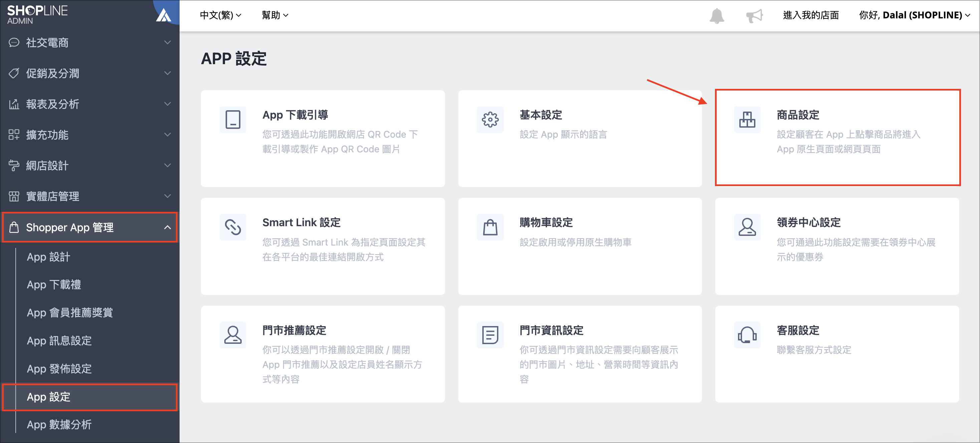
Task: Click the Shopper App 管理 bag icon
Action: coord(14,227)
